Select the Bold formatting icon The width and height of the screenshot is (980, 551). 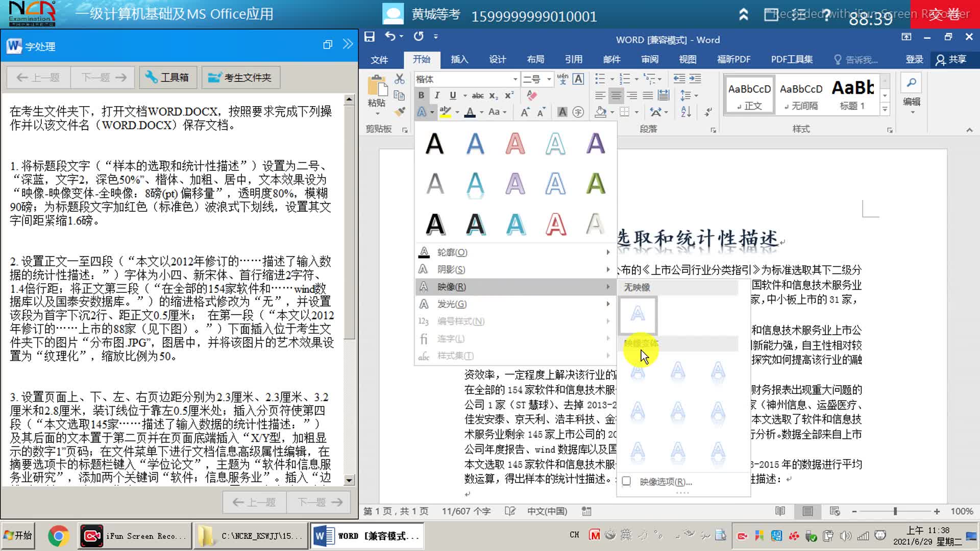pos(421,95)
